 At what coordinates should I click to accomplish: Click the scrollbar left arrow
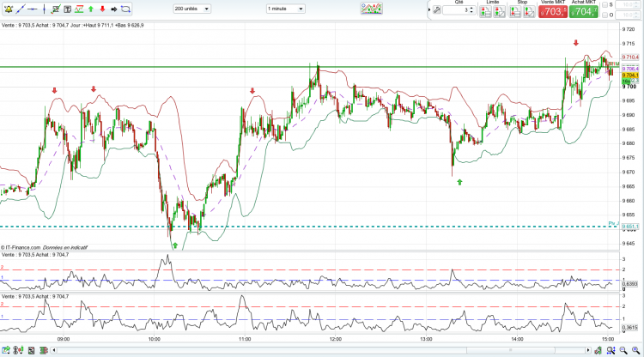pos(53,350)
